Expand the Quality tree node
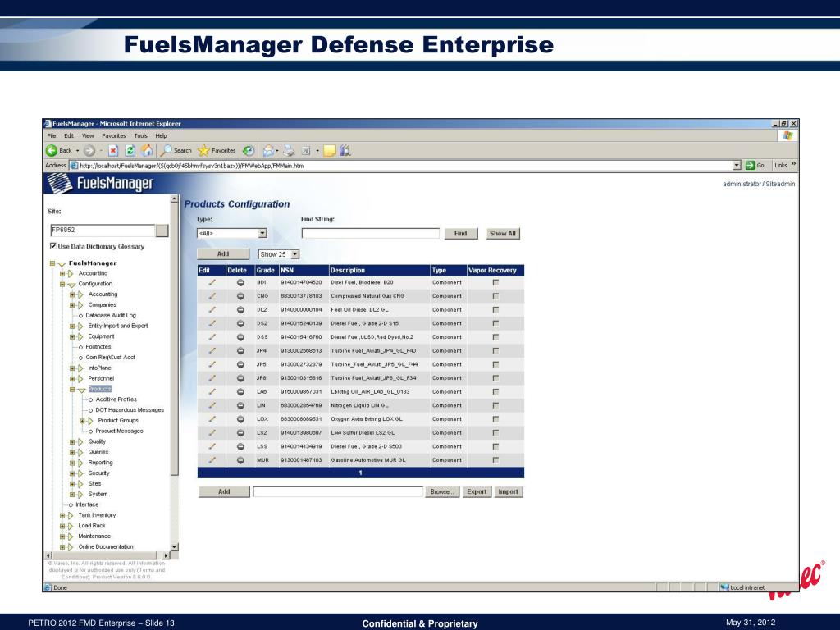The height and width of the screenshot is (630, 840). [x=72, y=442]
